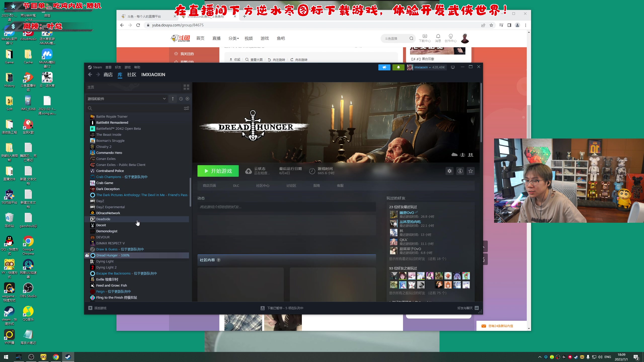The width and height of the screenshot is (644, 362).
Task: Add Dread Hunger to favorites star
Action: coord(471,171)
